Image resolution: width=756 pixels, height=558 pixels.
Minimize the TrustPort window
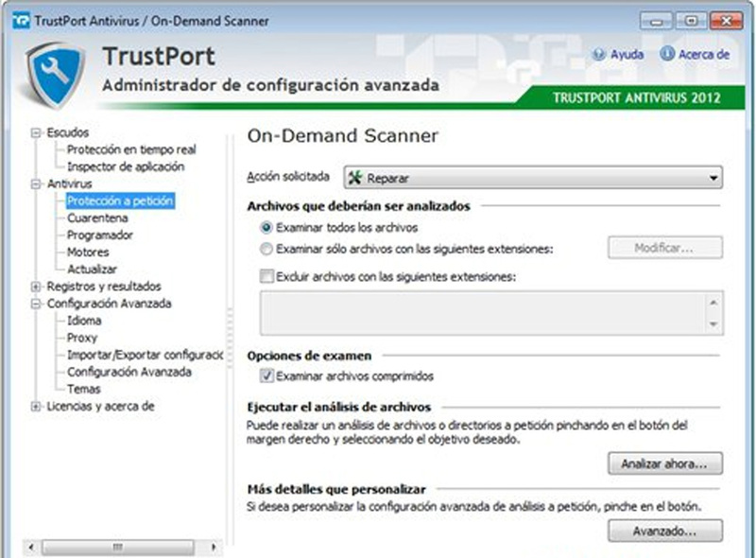tap(656, 21)
